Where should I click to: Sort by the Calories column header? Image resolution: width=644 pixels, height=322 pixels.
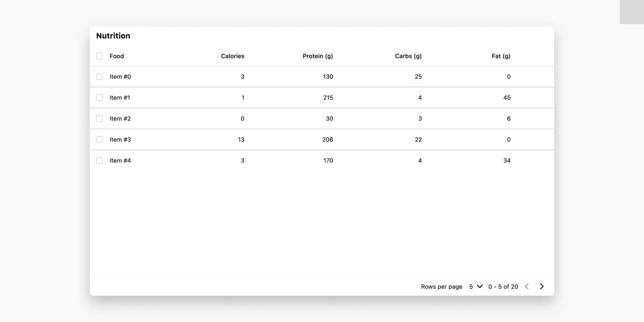point(232,56)
